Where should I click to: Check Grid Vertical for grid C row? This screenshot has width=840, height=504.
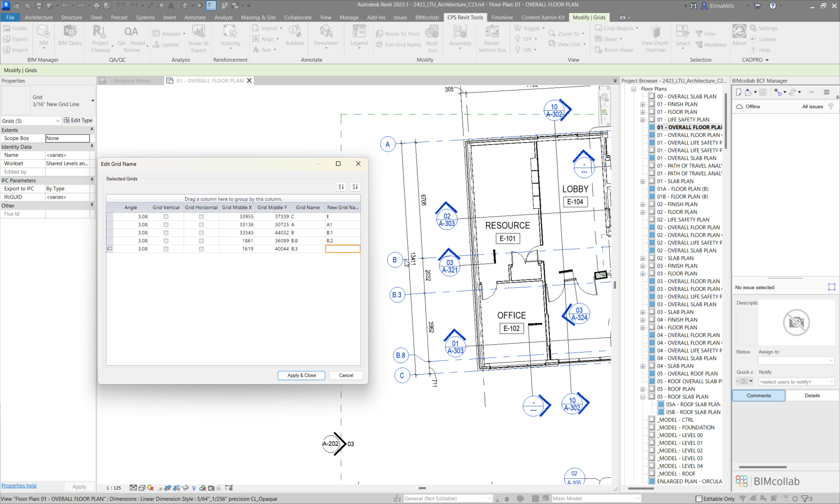(x=166, y=217)
